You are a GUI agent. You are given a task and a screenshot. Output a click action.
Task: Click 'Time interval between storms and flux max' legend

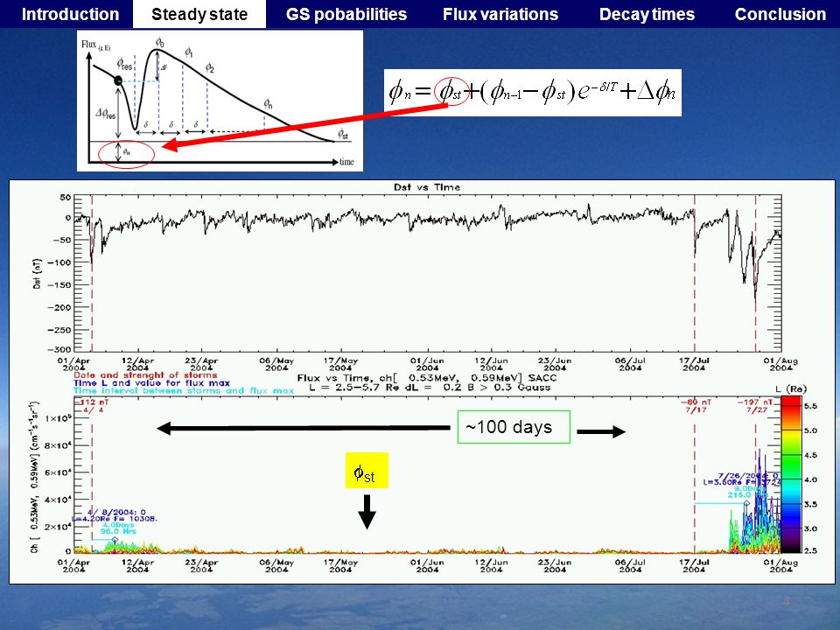pos(184,391)
